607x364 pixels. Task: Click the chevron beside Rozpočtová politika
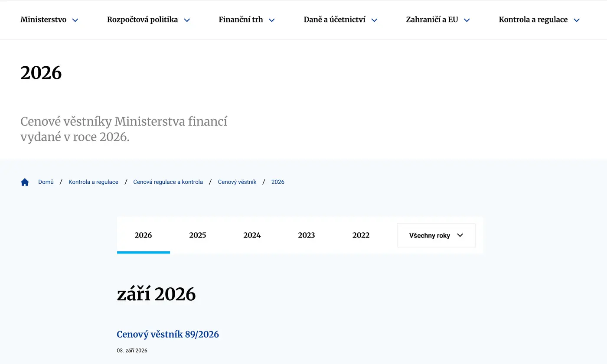click(x=187, y=20)
